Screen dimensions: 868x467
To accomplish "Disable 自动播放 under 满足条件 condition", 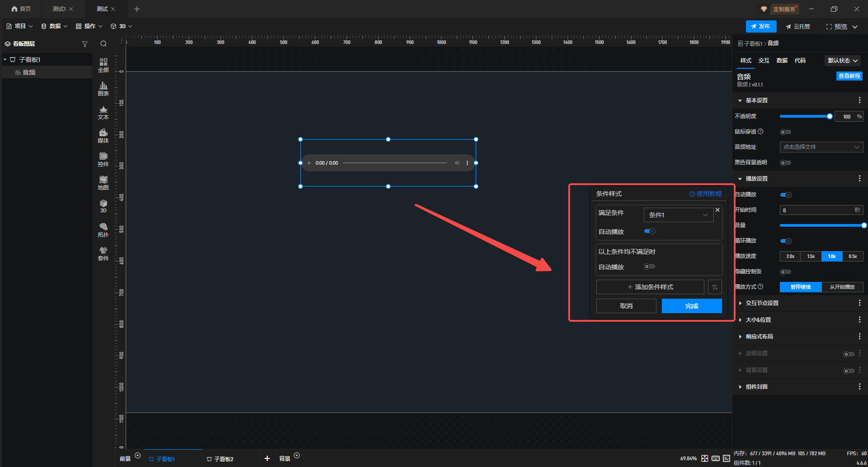I will (x=650, y=231).
